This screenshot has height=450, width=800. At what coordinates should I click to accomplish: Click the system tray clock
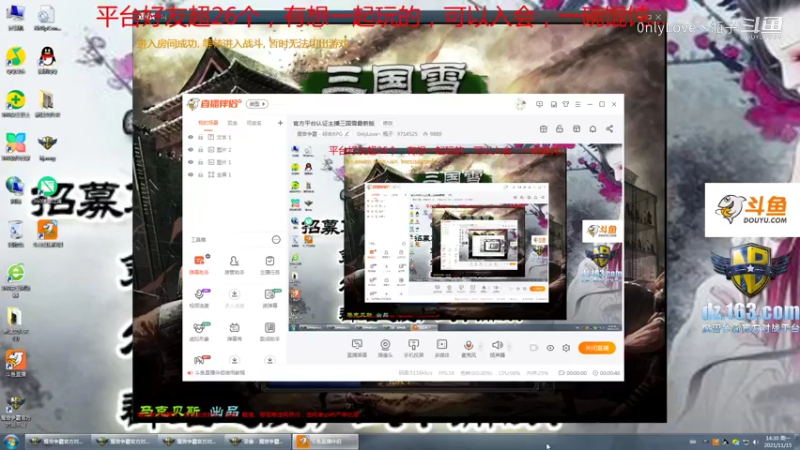point(778,442)
